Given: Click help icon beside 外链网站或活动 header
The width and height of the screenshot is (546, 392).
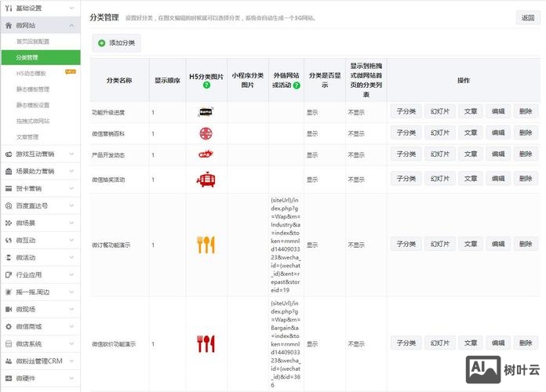Looking at the screenshot, I should click(x=297, y=85).
